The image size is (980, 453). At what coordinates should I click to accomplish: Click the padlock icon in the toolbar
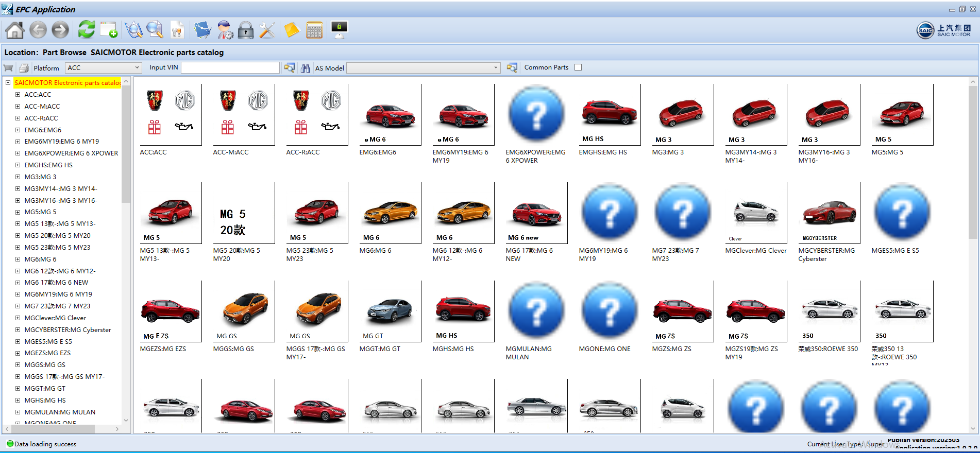point(246,30)
